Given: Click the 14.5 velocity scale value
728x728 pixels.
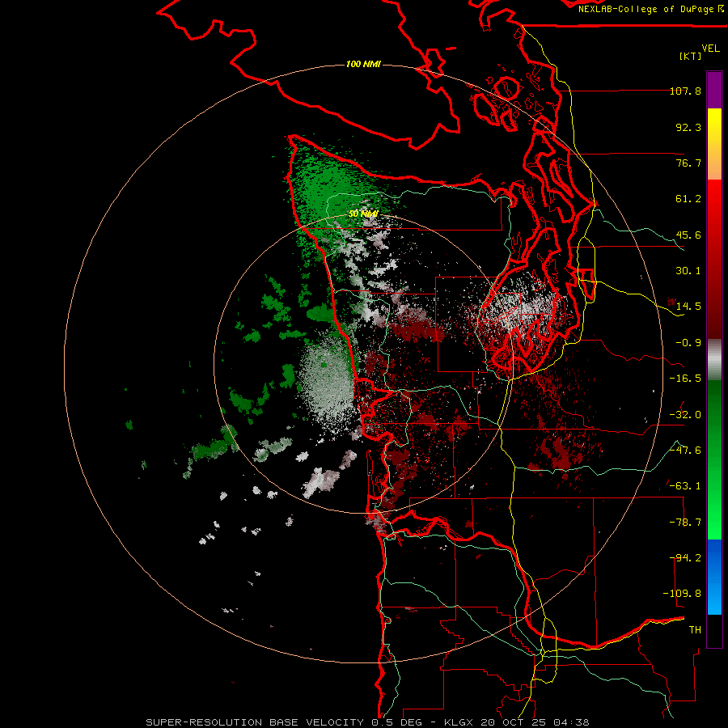Looking at the screenshot, I should click(688, 307).
